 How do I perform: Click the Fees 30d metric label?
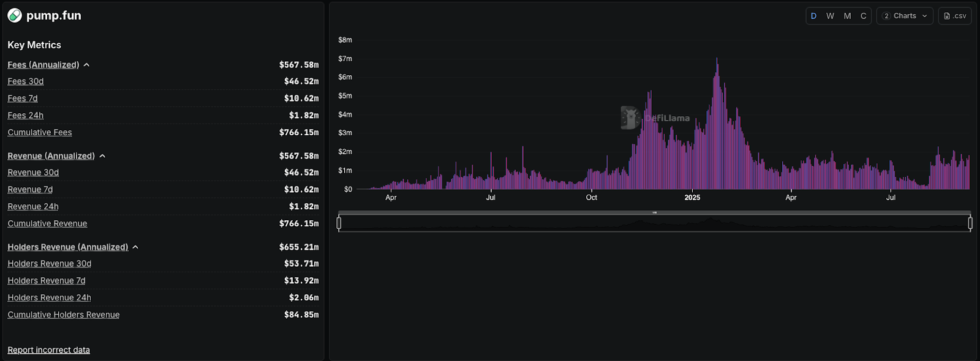pos(26,81)
